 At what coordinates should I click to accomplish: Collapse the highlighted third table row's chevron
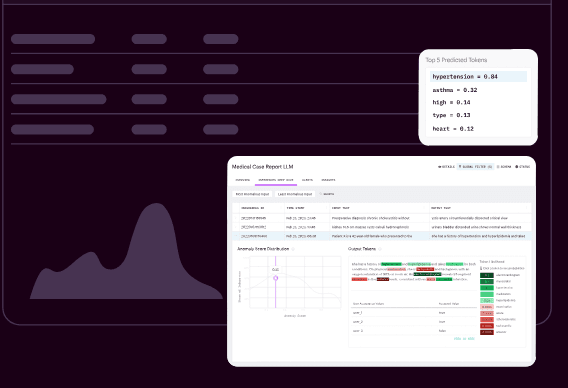coord(236,236)
